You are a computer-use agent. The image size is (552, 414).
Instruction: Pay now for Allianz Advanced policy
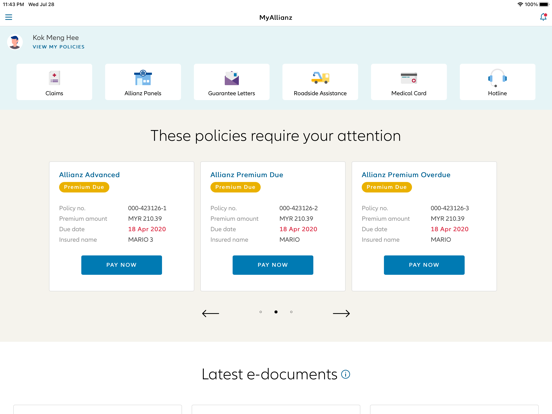click(121, 265)
